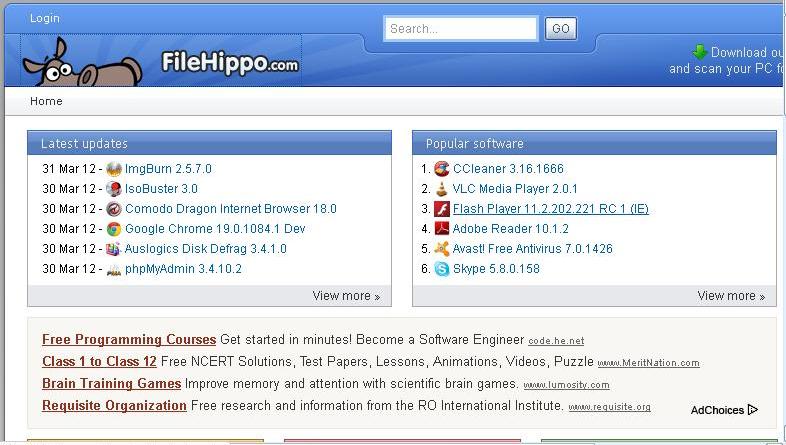Click the Search input field
The width and height of the screenshot is (786, 445).
461,29
